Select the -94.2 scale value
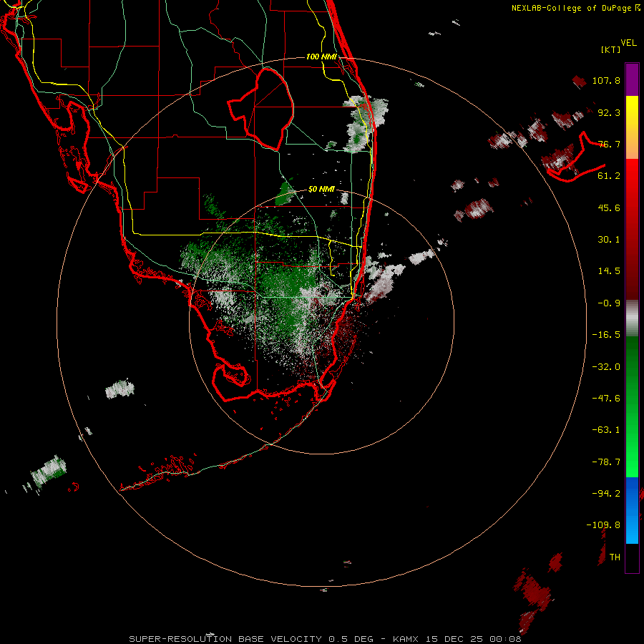 point(606,494)
